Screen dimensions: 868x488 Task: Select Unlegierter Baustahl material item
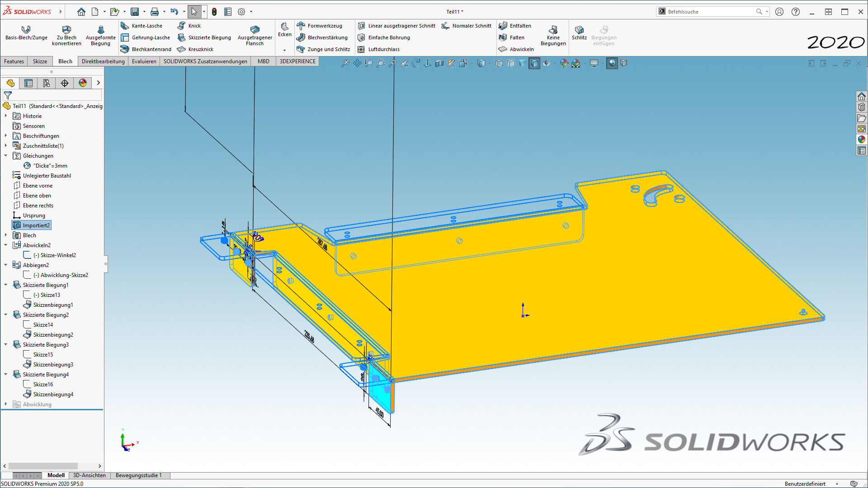42,176
